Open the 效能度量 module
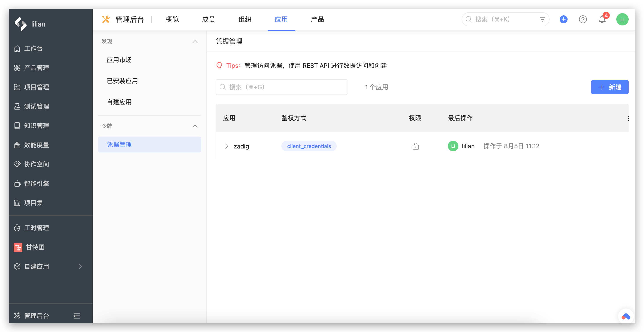Image resolution: width=644 pixels, height=332 pixels. 36,145
